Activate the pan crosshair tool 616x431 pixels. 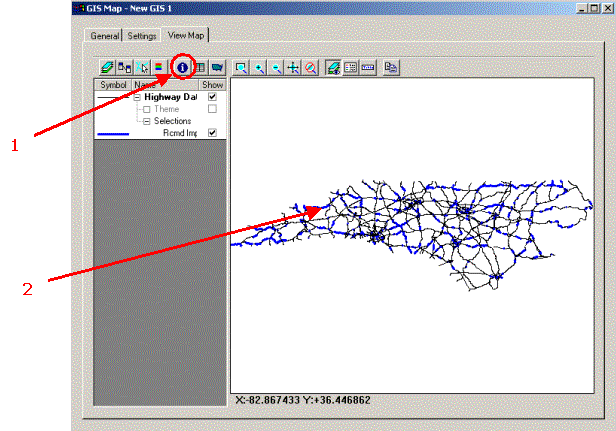(293, 68)
